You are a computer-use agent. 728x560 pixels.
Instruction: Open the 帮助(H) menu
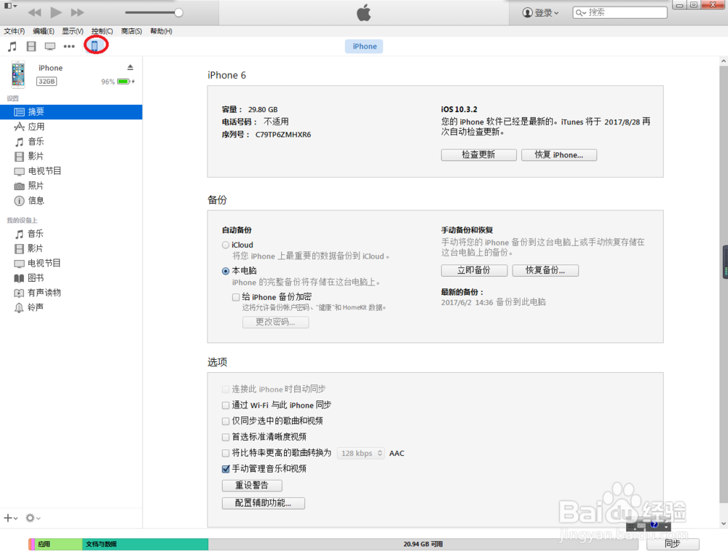[161, 31]
